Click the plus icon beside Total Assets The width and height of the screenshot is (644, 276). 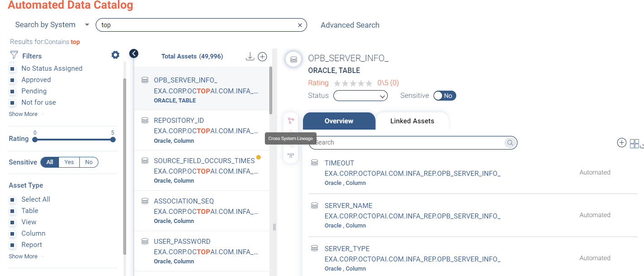(x=262, y=57)
